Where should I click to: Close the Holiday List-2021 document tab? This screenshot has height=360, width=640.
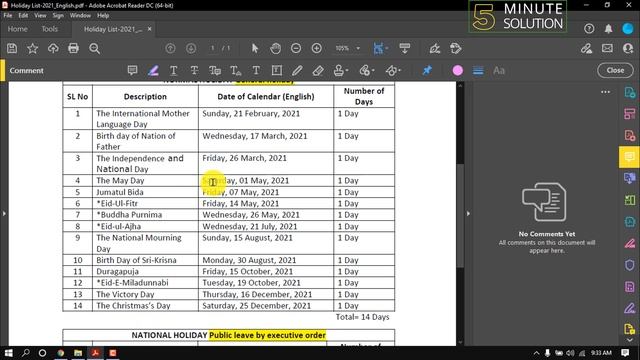pos(149,29)
